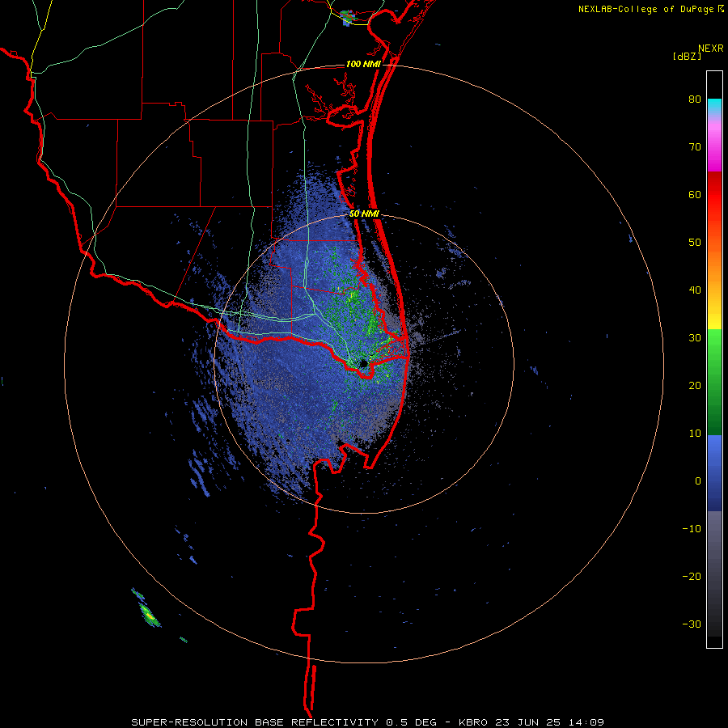Image resolution: width=728 pixels, height=728 pixels.
Task: Click the 70 dBZ scale label
Action: click(695, 147)
